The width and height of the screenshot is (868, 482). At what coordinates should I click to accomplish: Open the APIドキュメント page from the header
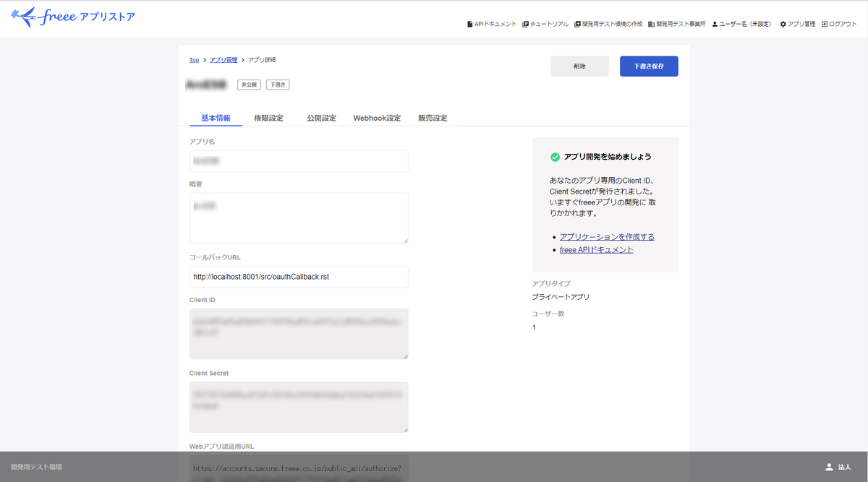(493, 22)
